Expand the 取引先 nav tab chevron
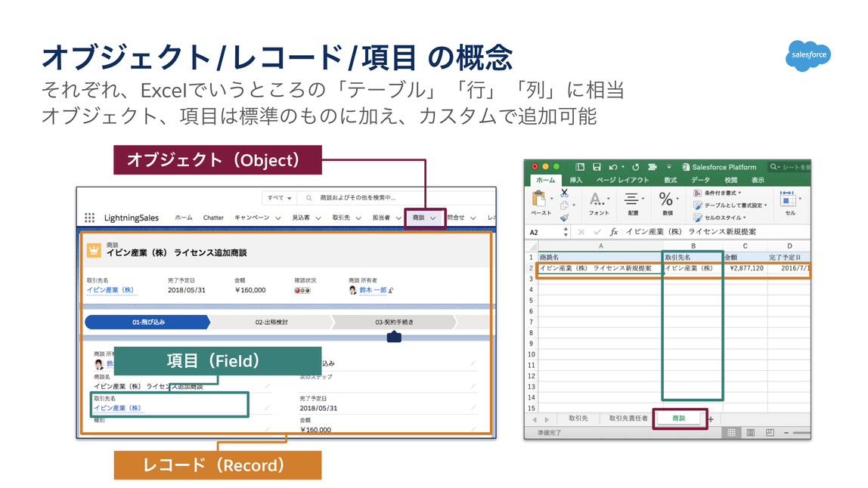The width and height of the screenshot is (868, 488). click(358, 218)
